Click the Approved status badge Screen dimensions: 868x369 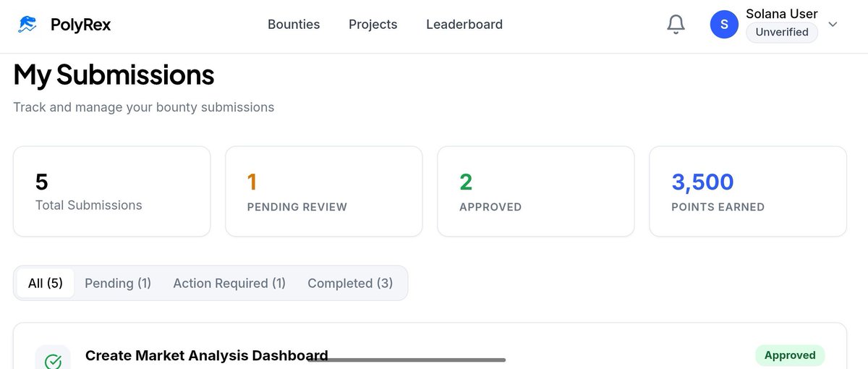click(x=790, y=355)
